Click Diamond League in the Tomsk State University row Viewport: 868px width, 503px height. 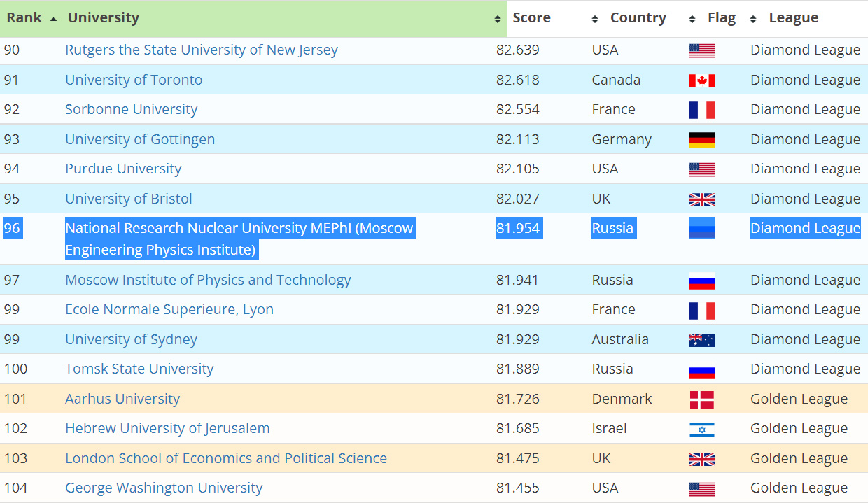806,369
